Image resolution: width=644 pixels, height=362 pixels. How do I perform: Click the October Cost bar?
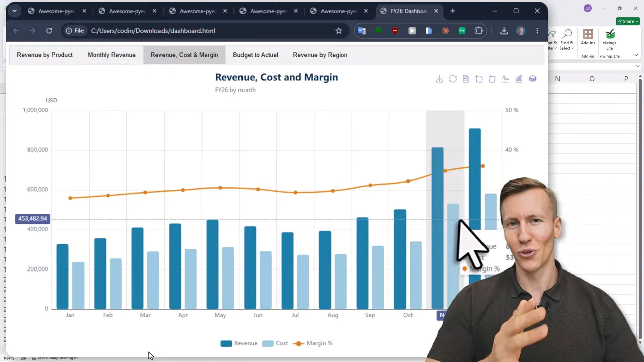[x=416, y=276]
